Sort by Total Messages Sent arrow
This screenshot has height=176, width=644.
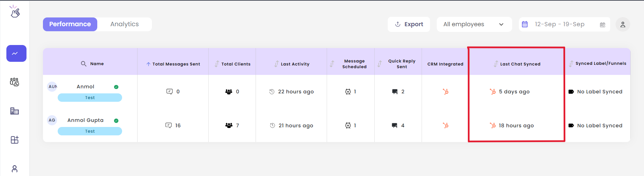click(148, 64)
